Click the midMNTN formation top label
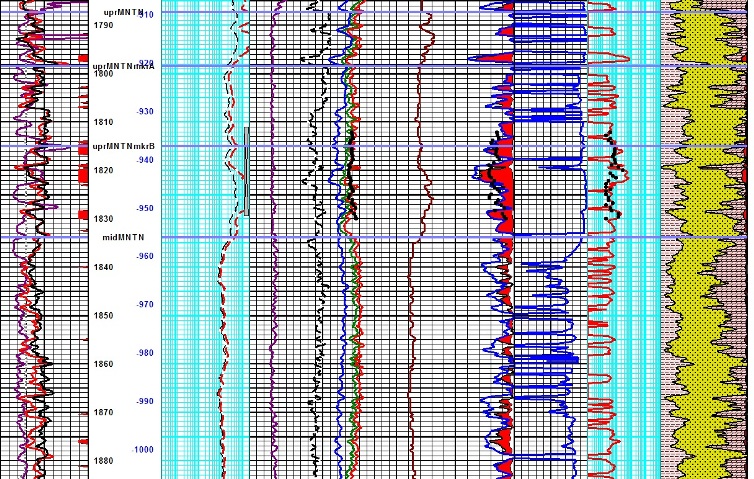754x479 pixels. [123, 238]
